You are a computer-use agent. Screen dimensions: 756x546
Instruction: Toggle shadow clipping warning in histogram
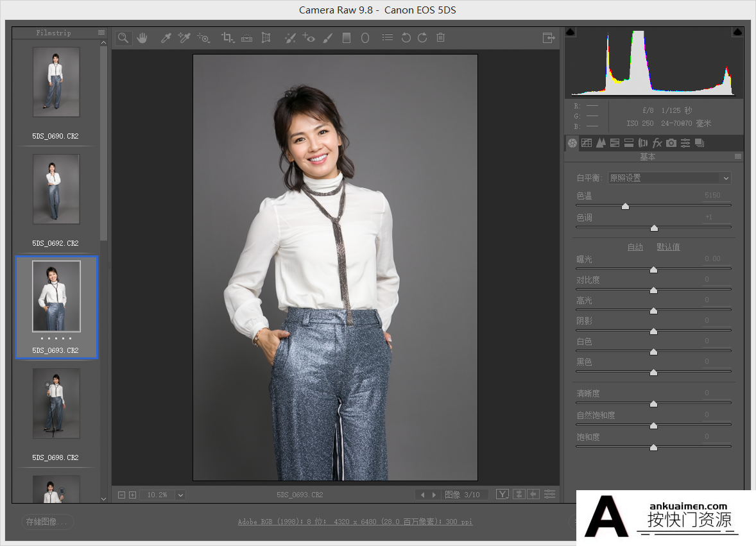click(571, 32)
